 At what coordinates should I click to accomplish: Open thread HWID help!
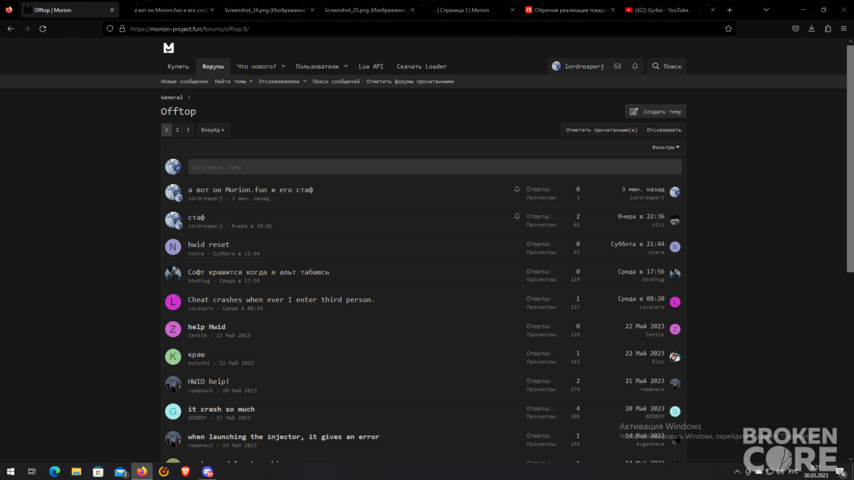tap(209, 381)
